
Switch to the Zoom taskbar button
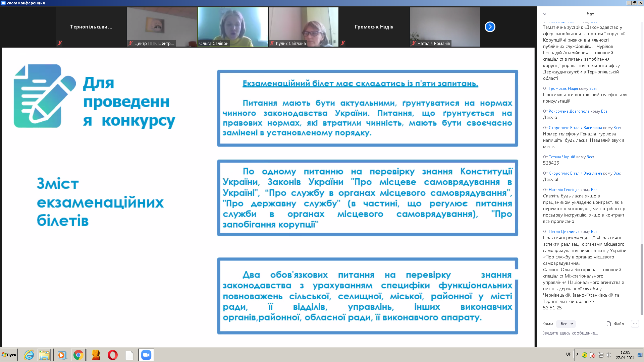click(x=146, y=355)
